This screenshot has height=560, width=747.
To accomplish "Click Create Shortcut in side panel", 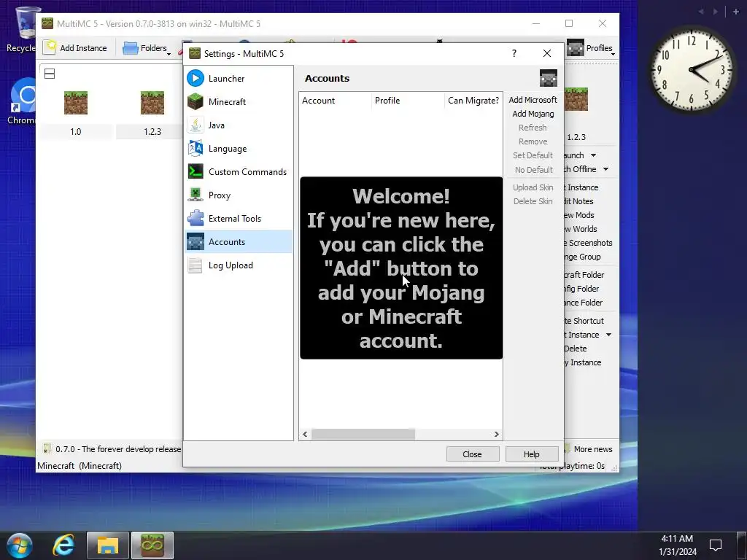I will [x=584, y=321].
